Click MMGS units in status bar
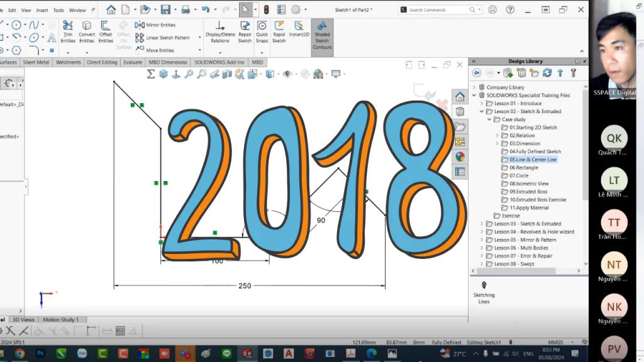The height and width of the screenshot is (362, 644). click(x=555, y=343)
